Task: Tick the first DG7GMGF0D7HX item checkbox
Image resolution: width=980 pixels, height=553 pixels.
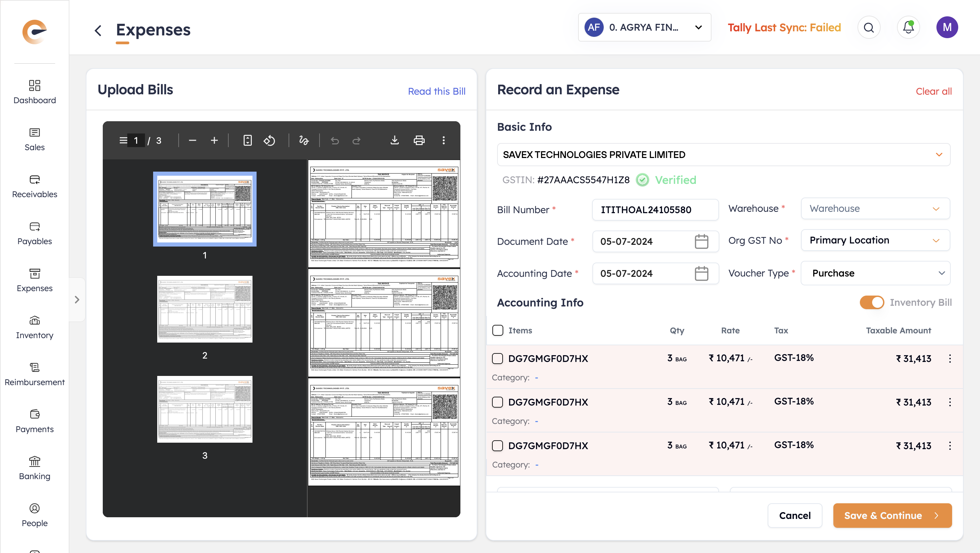Action: [x=497, y=358]
